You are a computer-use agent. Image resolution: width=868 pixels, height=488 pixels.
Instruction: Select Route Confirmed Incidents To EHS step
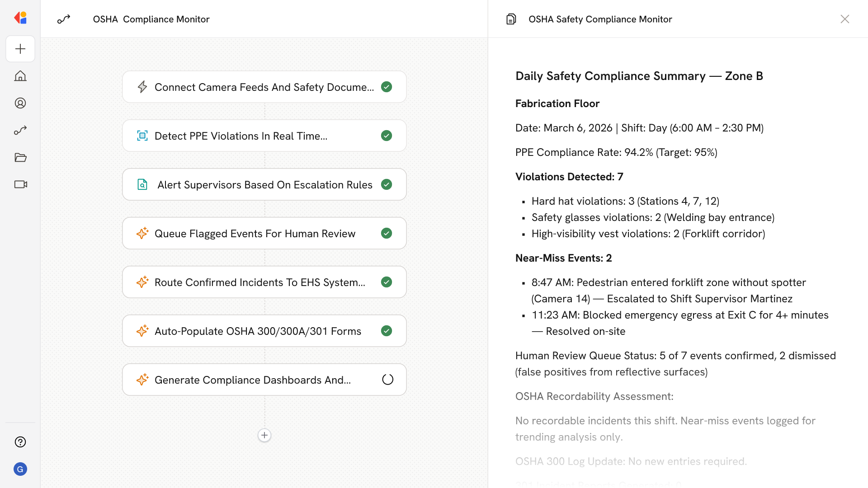(x=259, y=282)
